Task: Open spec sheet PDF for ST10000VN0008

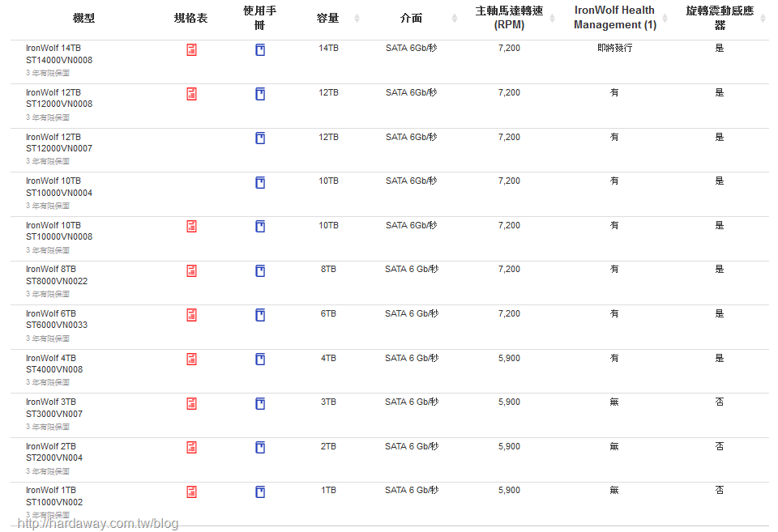Action: coord(191,227)
